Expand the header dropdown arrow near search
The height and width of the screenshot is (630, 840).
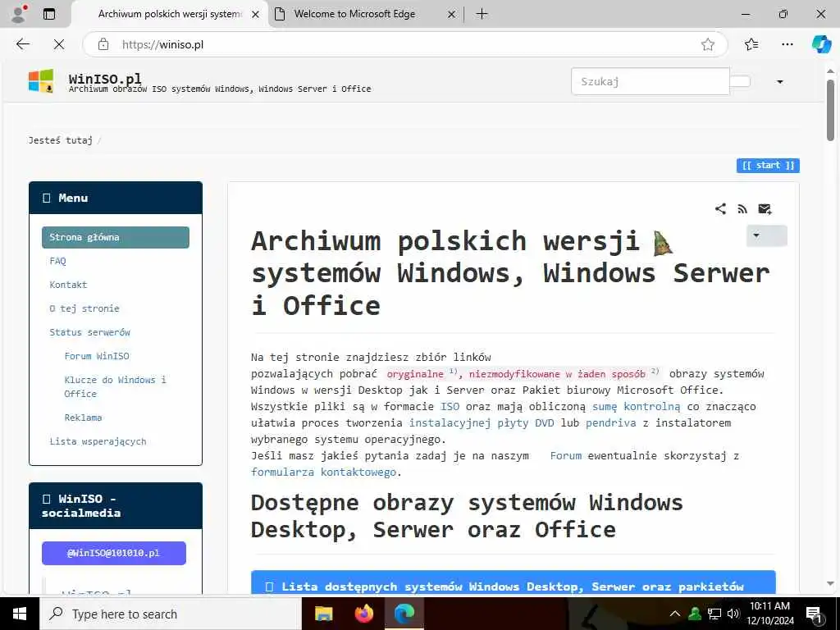(x=780, y=82)
